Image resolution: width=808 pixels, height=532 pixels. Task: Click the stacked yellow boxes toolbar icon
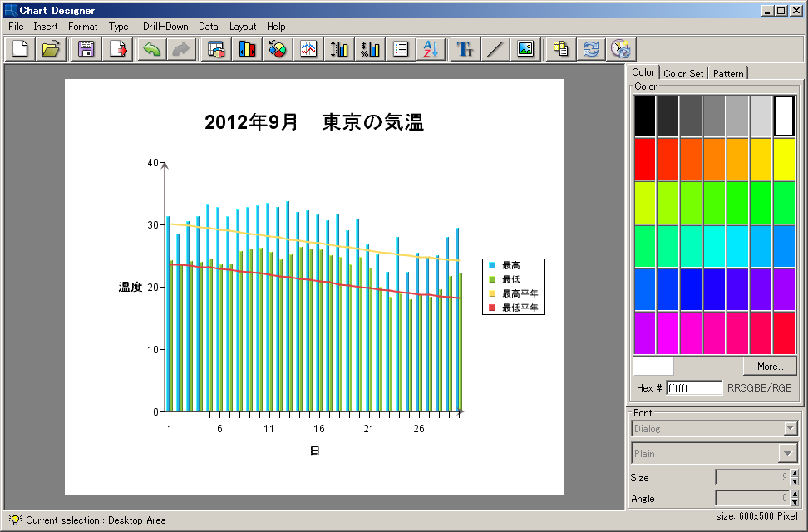(560, 49)
